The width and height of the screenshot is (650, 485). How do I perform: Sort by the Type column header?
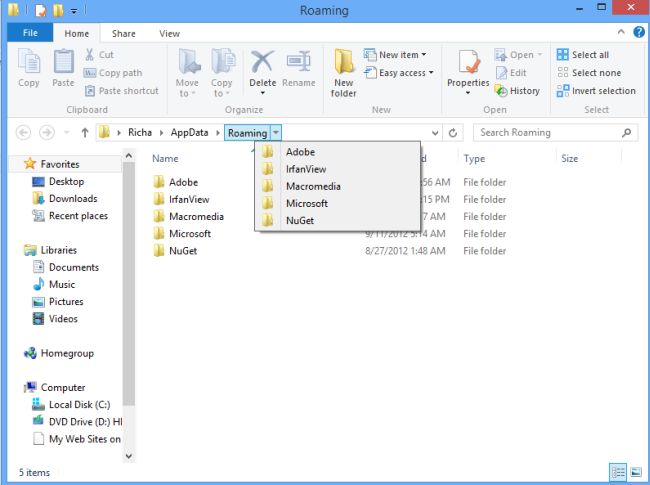coord(474,158)
